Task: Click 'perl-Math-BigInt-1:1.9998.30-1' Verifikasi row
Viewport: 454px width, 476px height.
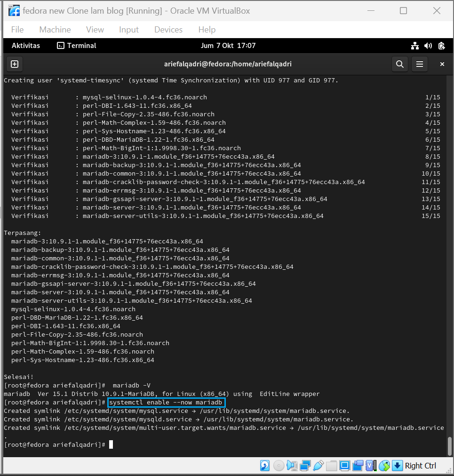Action: [226, 148]
